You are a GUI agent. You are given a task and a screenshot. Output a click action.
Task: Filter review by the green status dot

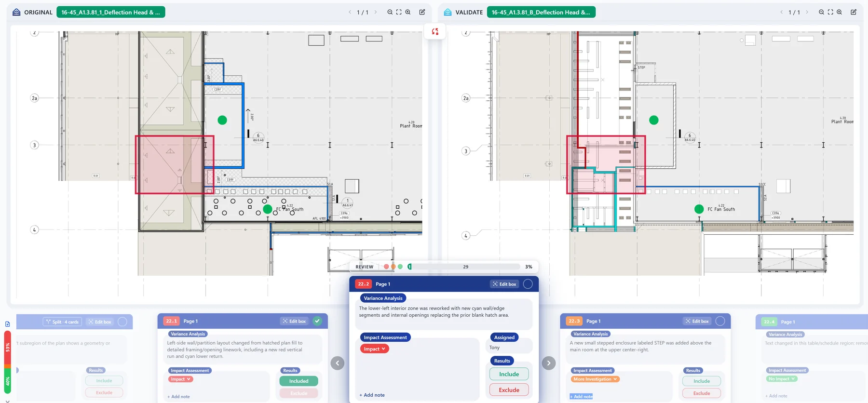click(400, 267)
